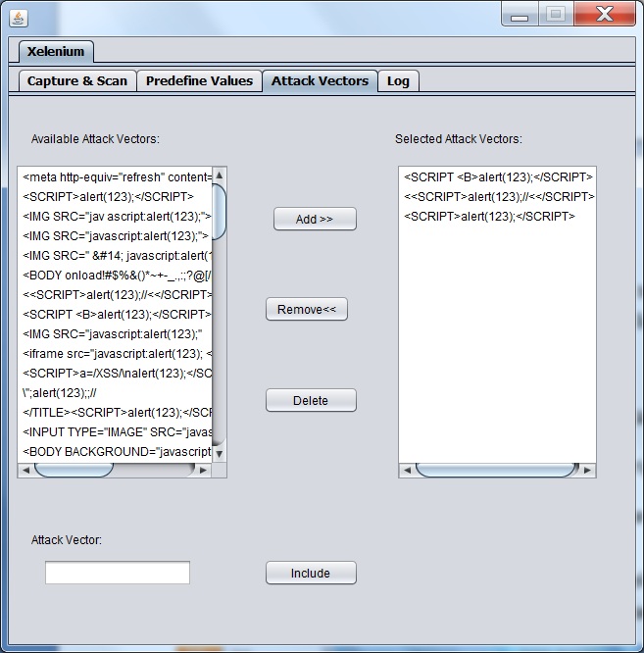The height and width of the screenshot is (653, 644).
Task: Click the Include button
Action: point(311,574)
